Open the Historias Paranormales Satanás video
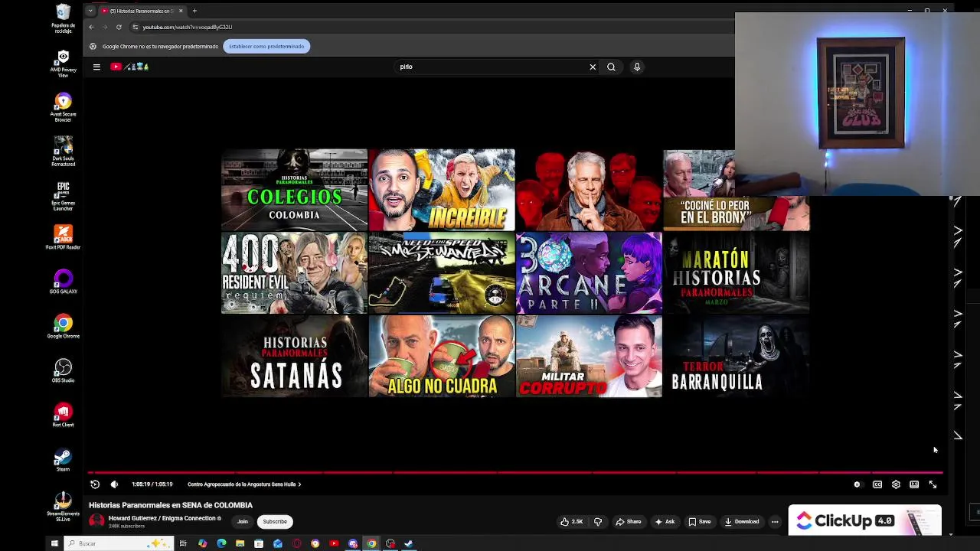The height and width of the screenshot is (551, 980). coord(294,357)
